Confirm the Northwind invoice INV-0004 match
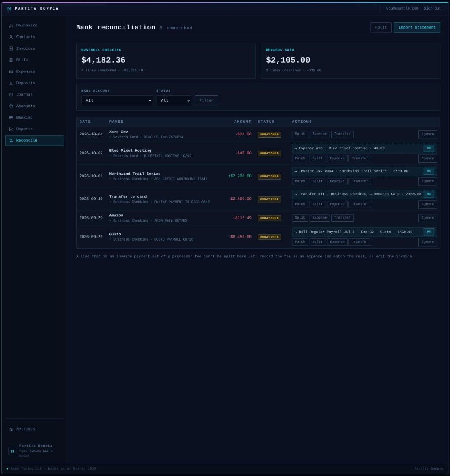450x476 pixels. pos(429,171)
